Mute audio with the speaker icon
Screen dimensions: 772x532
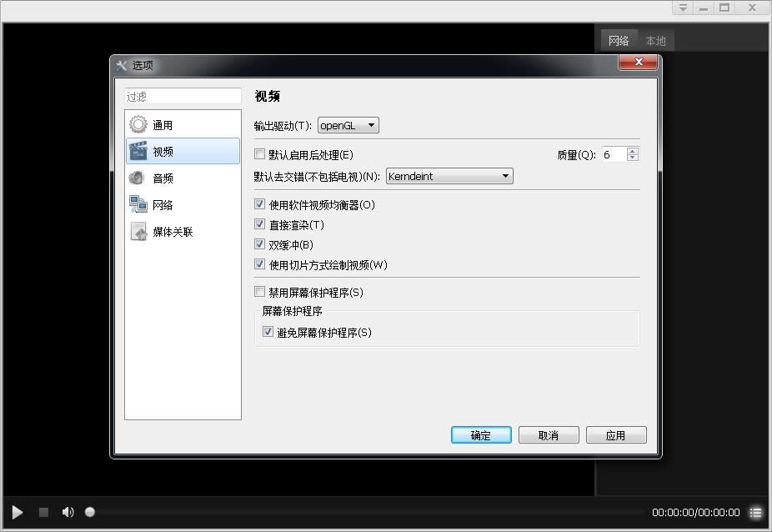(68, 512)
